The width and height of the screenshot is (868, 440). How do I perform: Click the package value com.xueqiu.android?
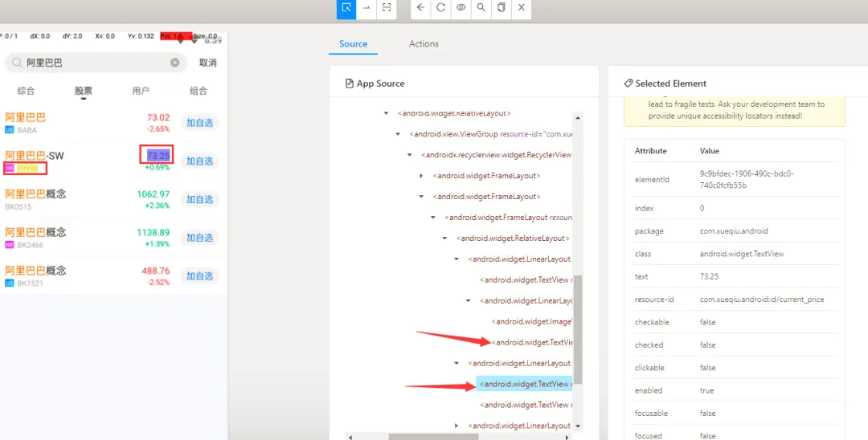(734, 231)
